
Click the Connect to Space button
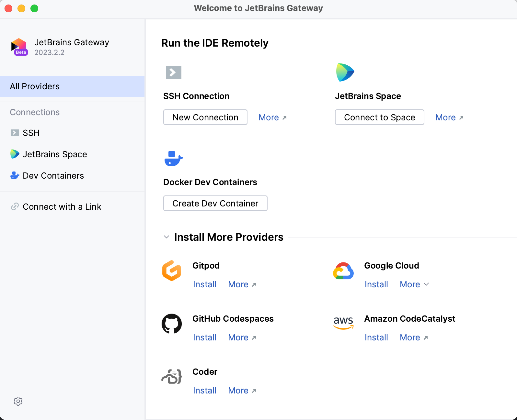[380, 117]
